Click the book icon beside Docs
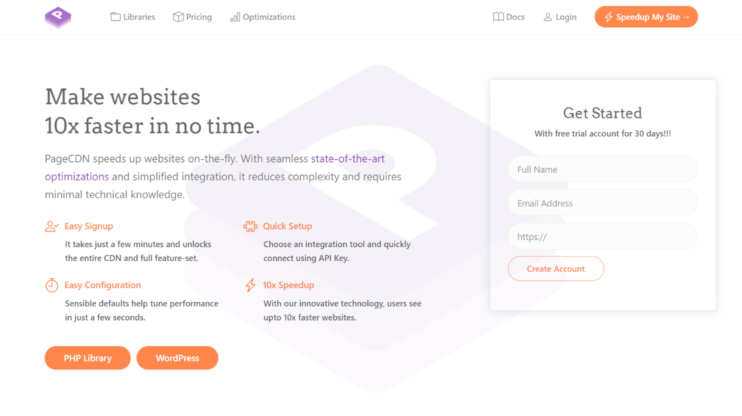This screenshot has width=742, height=416. [x=498, y=17]
